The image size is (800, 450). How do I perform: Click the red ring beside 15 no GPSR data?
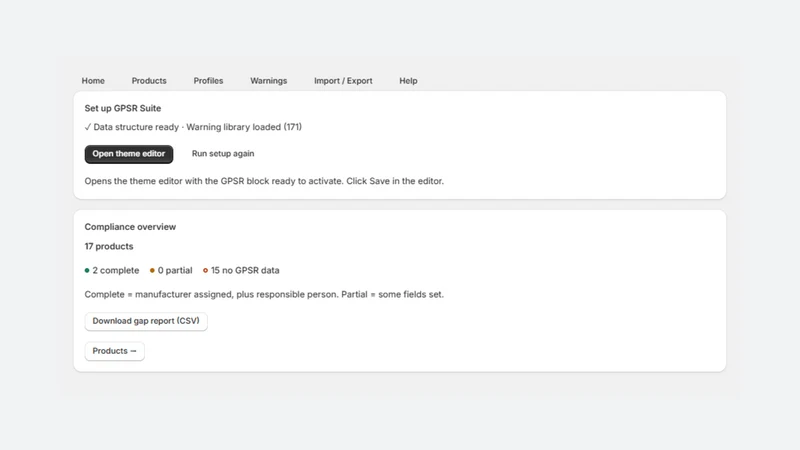[x=206, y=270]
